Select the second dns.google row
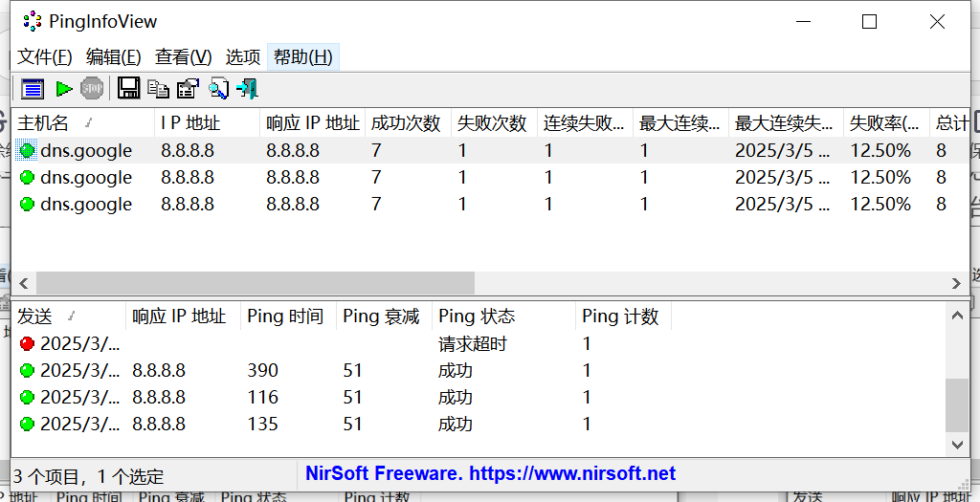Viewport: 980px width, 502px height. 86,178
